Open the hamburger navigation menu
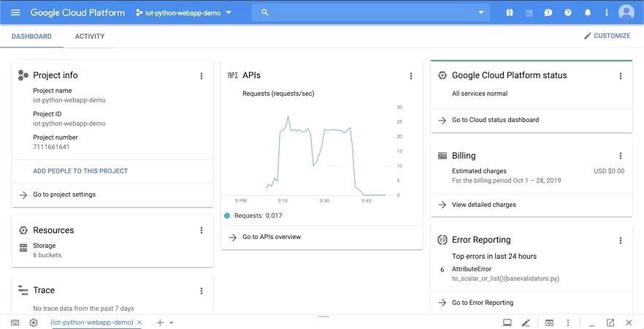This screenshot has width=644, height=329. tap(15, 12)
